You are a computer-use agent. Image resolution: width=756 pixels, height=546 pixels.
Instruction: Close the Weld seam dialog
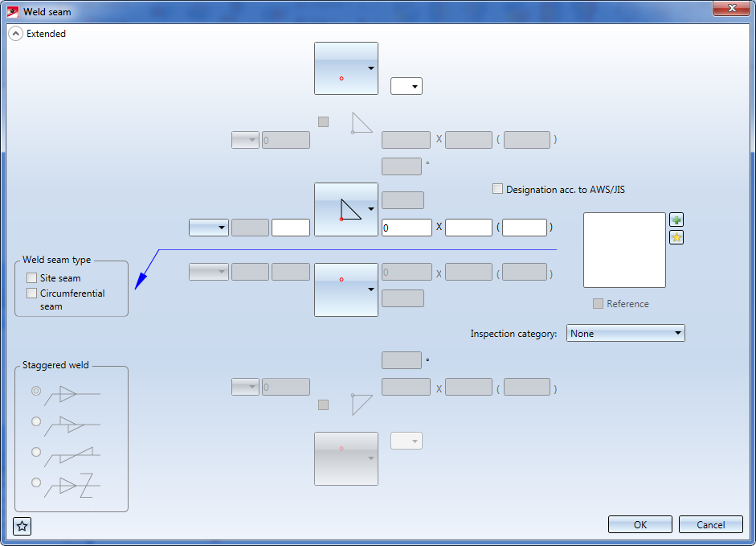click(x=731, y=8)
